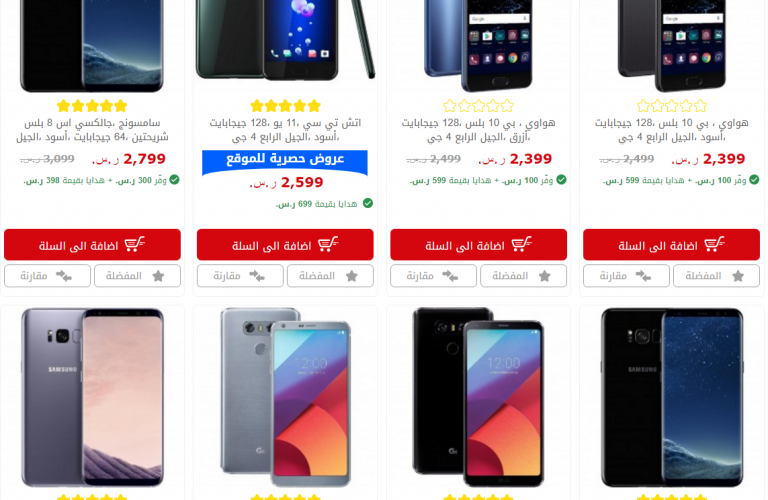View the silver LG G6 product image

286,397
